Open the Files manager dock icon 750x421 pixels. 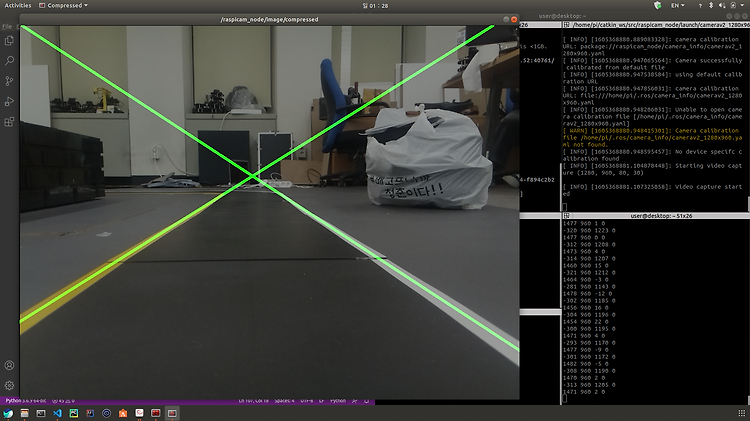click(24, 413)
